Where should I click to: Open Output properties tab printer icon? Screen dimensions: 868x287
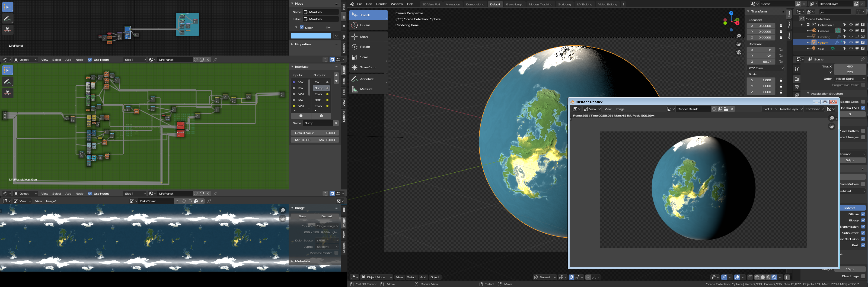(797, 87)
